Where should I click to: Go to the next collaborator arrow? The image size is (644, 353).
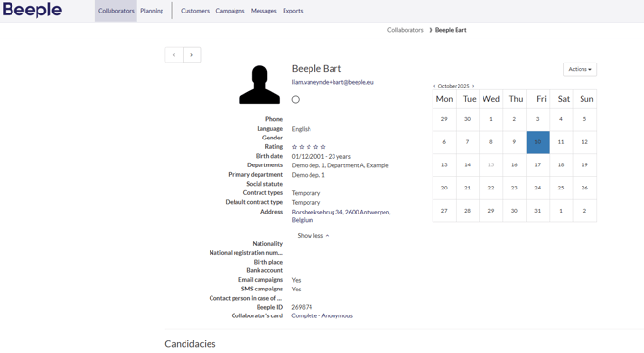pos(192,55)
